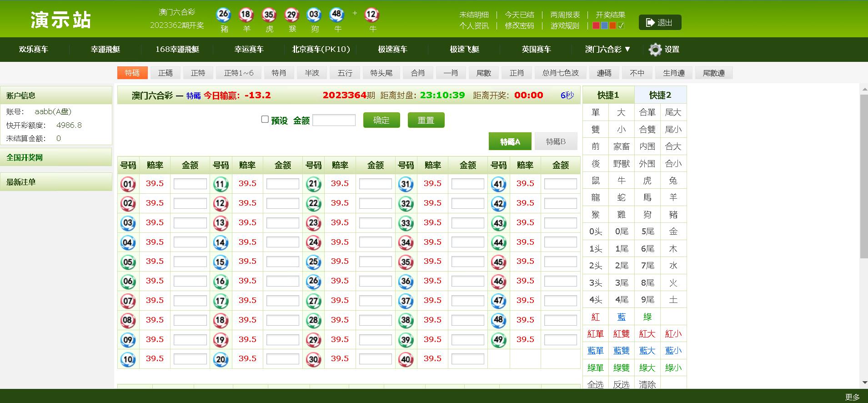The width and height of the screenshot is (868, 403).
Task: Select number ball 25 in betting table
Action: click(313, 262)
